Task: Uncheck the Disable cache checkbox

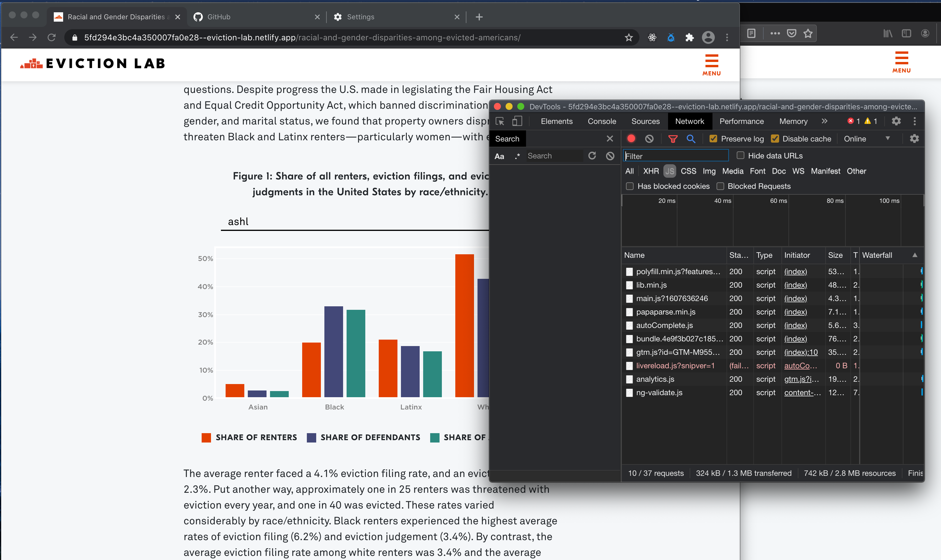Action: [x=775, y=139]
